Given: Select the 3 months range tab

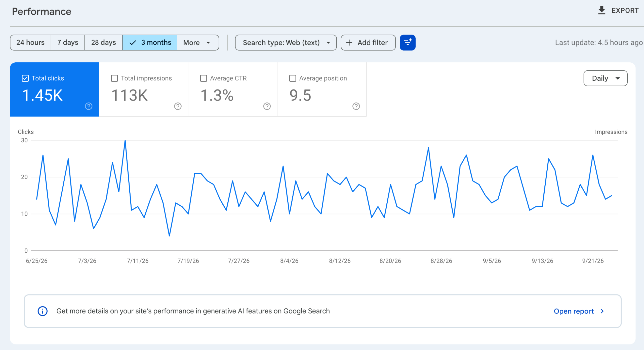Looking at the screenshot, I should (150, 42).
